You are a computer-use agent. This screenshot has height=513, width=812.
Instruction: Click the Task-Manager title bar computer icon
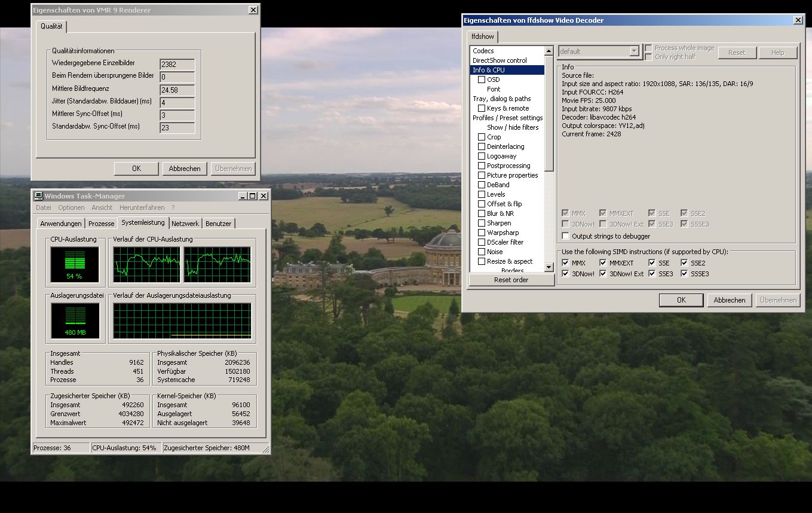38,196
